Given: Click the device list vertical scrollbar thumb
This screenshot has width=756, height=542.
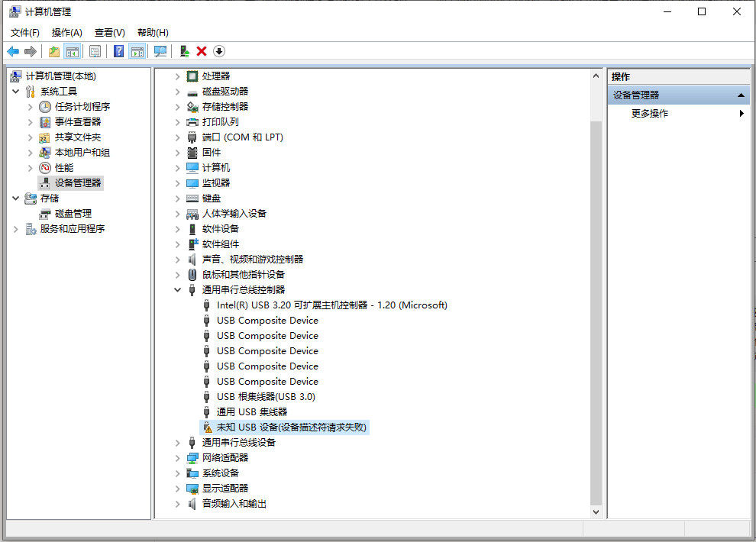Looking at the screenshot, I should [596, 311].
